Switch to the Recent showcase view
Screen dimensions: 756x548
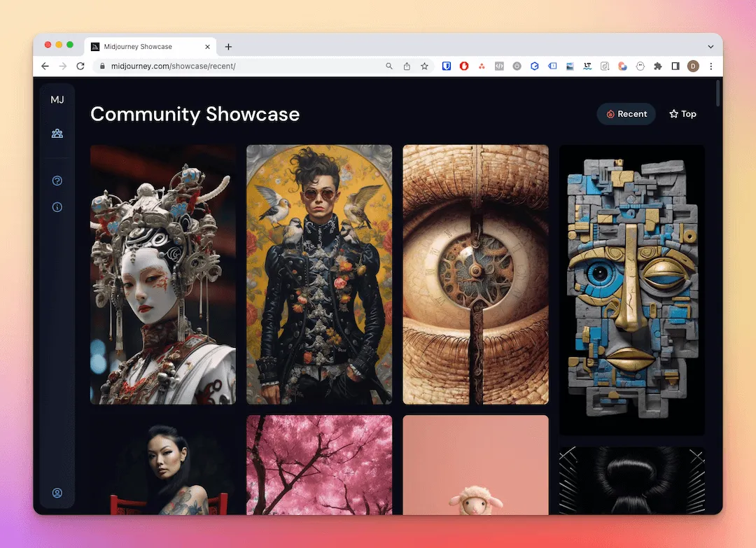coord(626,114)
